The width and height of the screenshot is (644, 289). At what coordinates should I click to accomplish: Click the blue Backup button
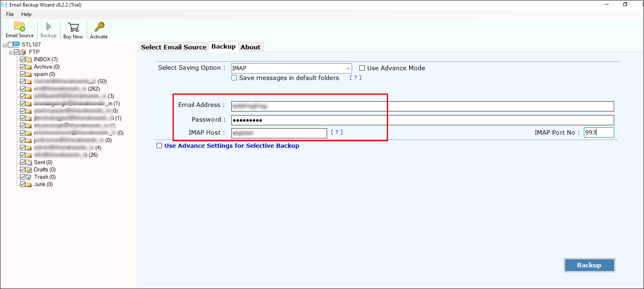(x=589, y=265)
